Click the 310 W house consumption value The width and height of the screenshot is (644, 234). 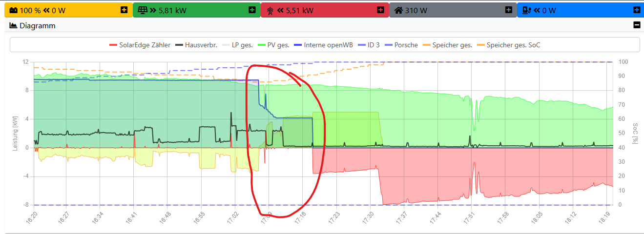click(415, 10)
